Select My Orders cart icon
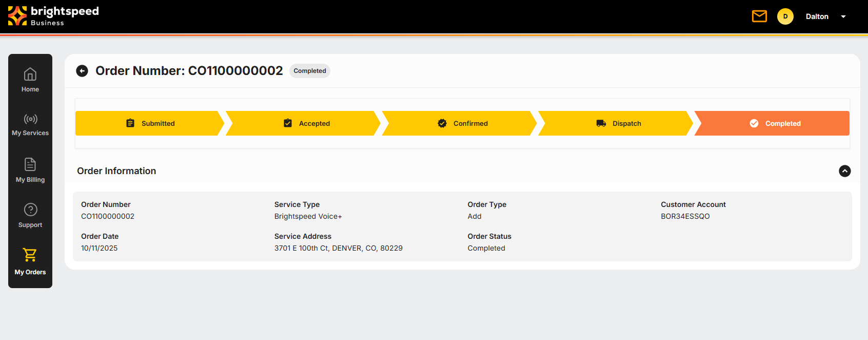 30,255
